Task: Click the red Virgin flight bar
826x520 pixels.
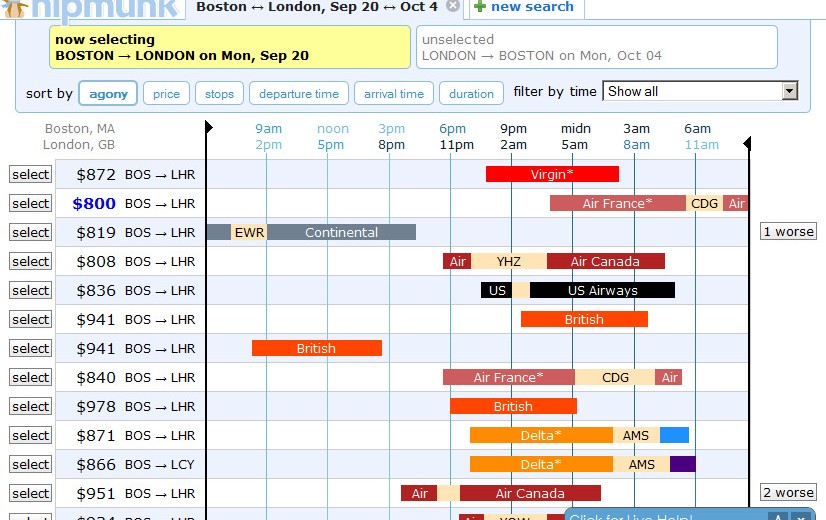Action: tap(552, 174)
